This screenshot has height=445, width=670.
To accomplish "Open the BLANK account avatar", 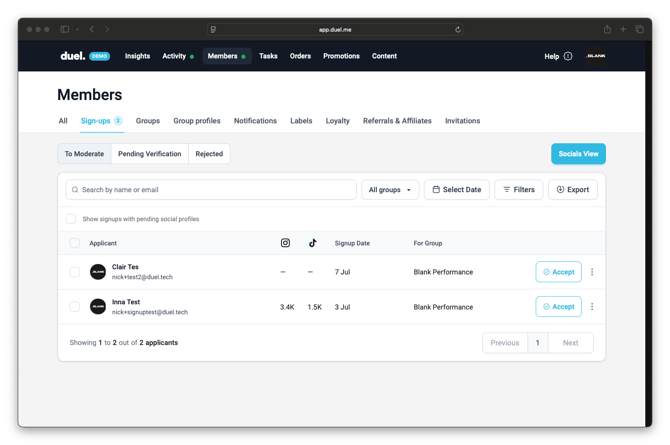I will [x=596, y=56].
